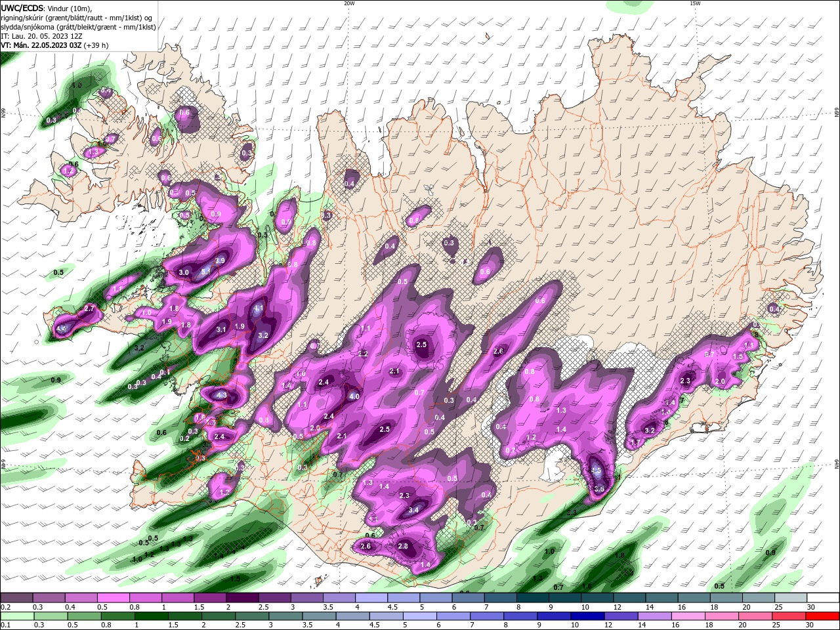Click the pink 18–20 swatch in the lower legend row
The width and height of the screenshot is (840, 630).
723,616
